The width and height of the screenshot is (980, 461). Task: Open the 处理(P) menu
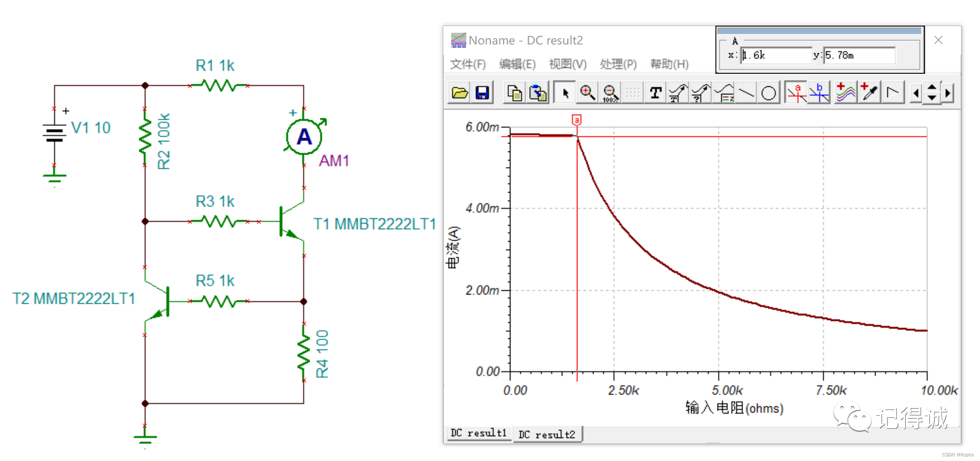tap(618, 64)
